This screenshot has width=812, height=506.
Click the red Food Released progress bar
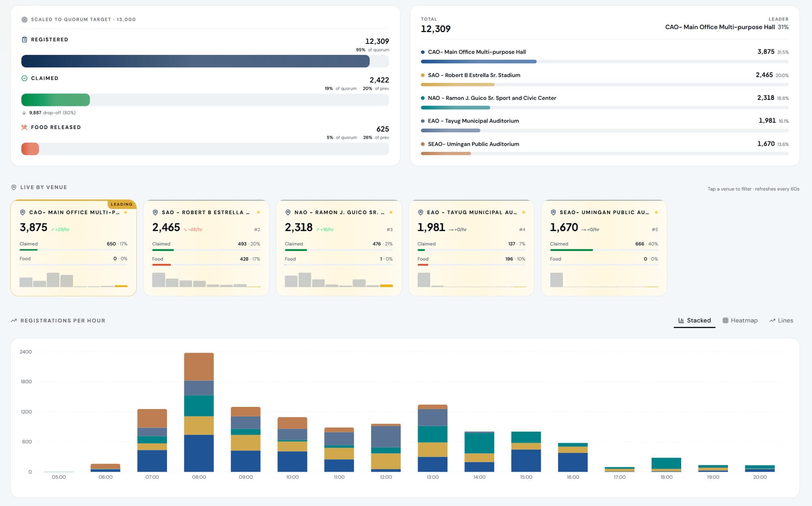[30, 149]
